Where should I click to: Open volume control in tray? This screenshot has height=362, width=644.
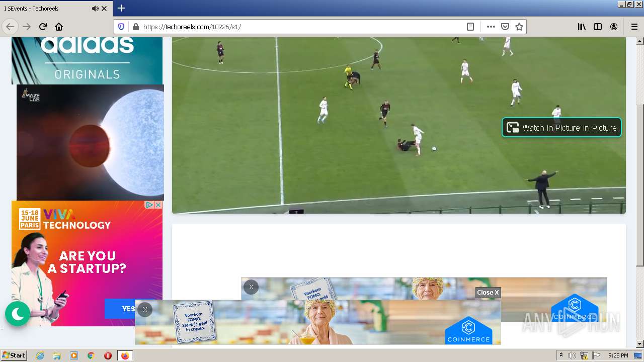click(x=572, y=355)
